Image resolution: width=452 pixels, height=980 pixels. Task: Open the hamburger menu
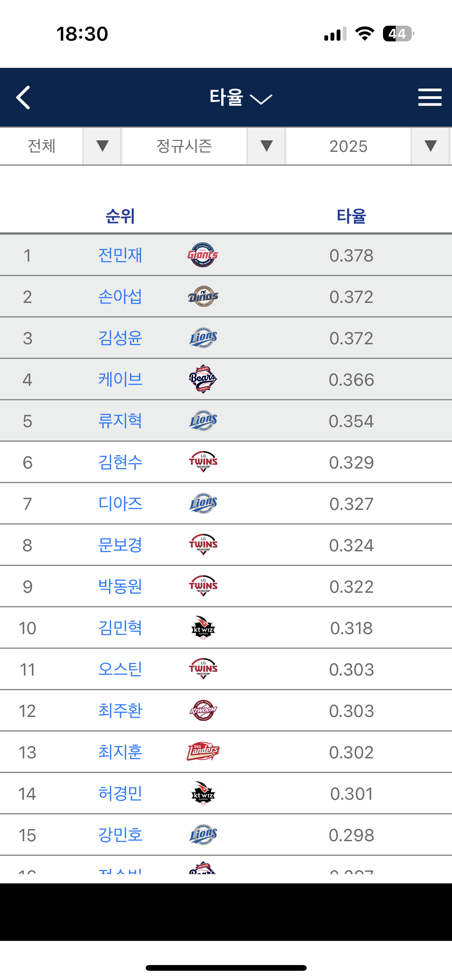pos(429,97)
